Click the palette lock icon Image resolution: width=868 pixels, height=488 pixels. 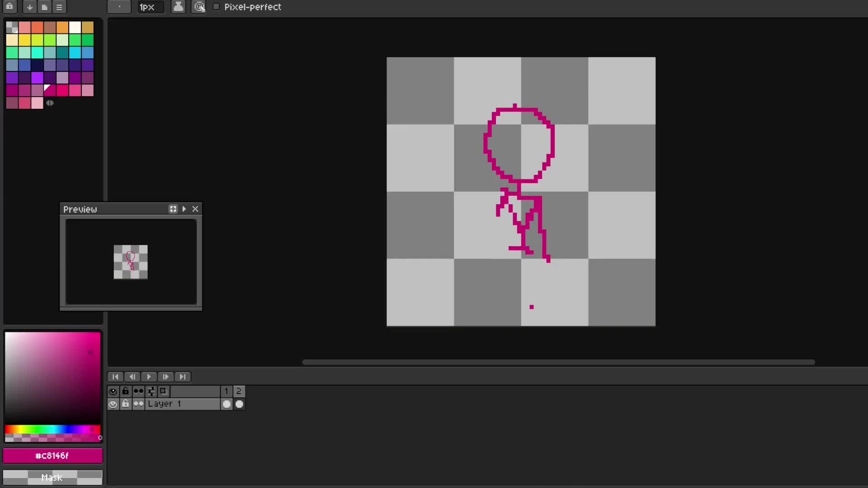(9, 7)
